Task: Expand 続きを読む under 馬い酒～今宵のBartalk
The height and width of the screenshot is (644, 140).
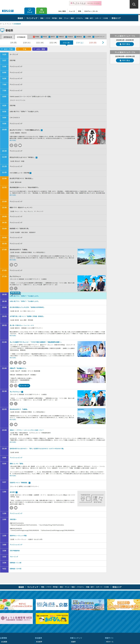Action: (13, 336)
